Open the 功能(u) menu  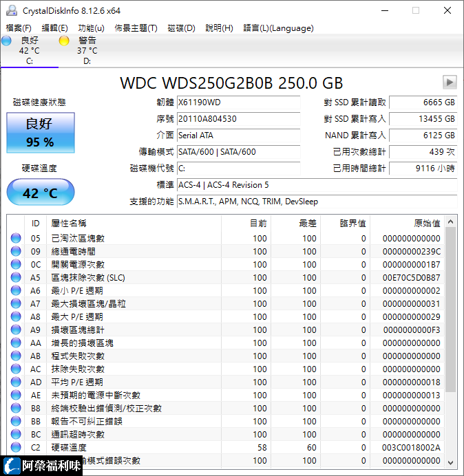(91, 28)
